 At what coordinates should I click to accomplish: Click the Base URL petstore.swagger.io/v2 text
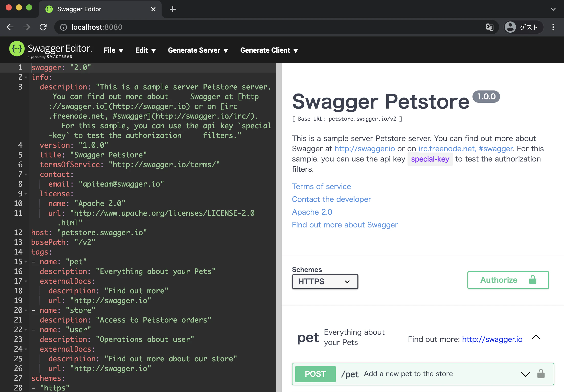pyautogui.click(x=347, y=119)
